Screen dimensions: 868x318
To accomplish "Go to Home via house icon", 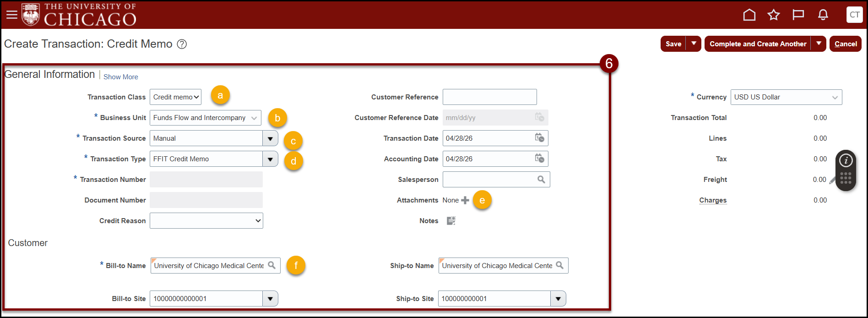I will click(x=749, y=15).
